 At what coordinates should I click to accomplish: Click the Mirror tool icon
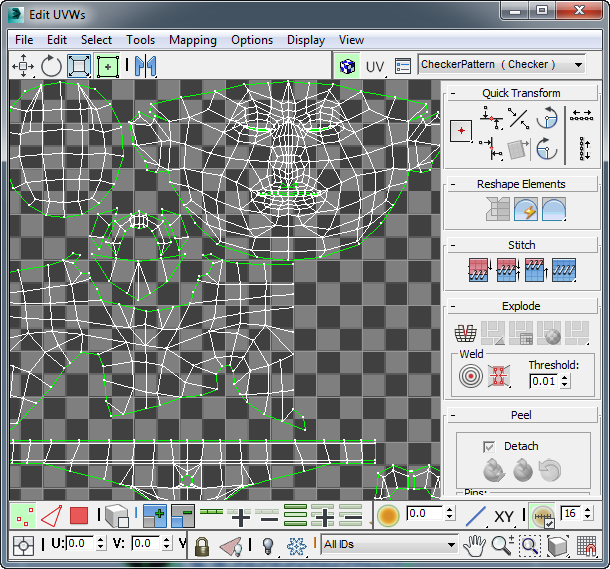[x=146, y=66]
